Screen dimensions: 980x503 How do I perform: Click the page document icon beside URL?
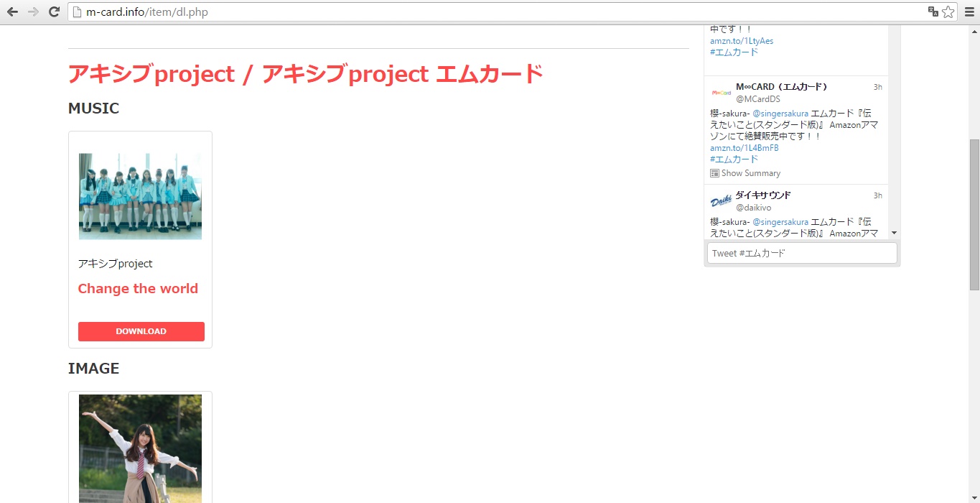[x=78, y=11]
